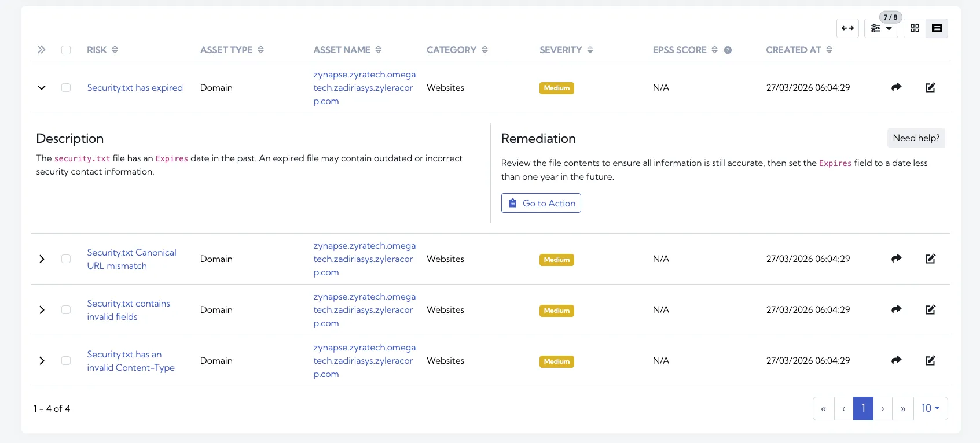The height and width of the screenshot is (443, 980).
Task: Tick the select-all checkbox in table header
Action: (x=66, y=50)
